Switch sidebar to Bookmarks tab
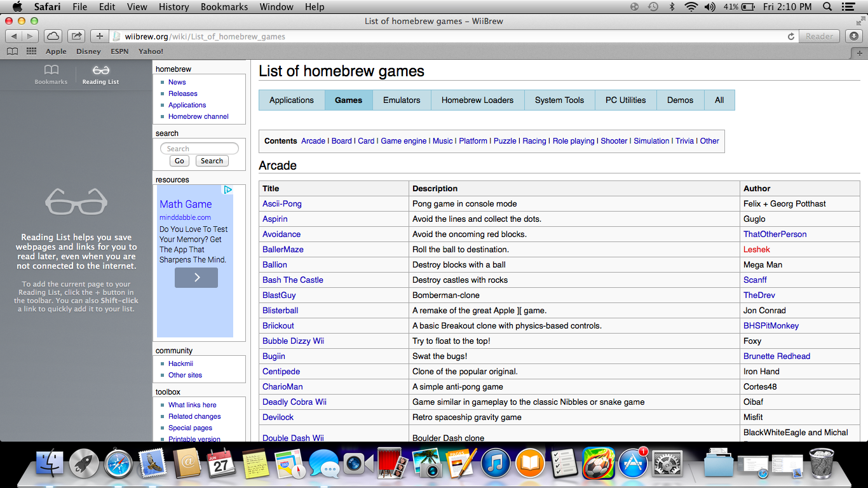This screenshot has width=868, height=488. [x=51, y=74]
